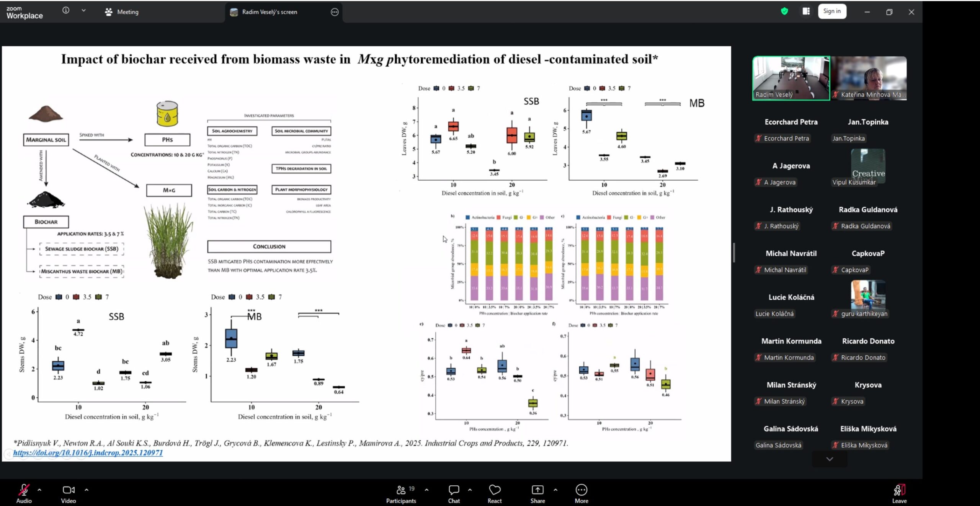The width and height of the screenshot is (980, 506).
Task: Expand audio options caret
Action: click(x=39, y=490)
